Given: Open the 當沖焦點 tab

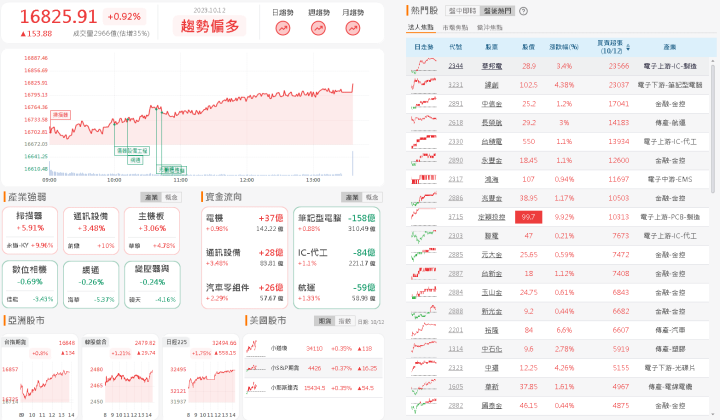Looking at the screenshot, I should point(489,28).
